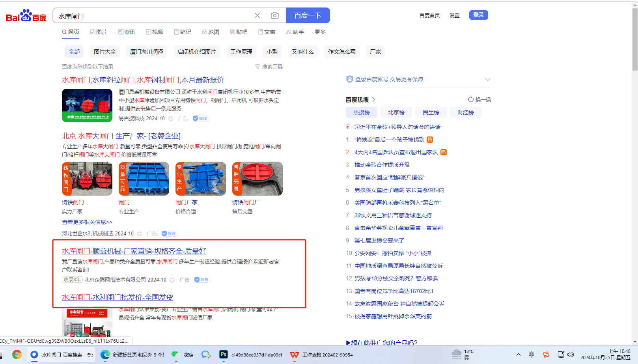Switch to the 图片 tab
The width and height of the screenshot is (638, 364).
[x=99, y=32]
